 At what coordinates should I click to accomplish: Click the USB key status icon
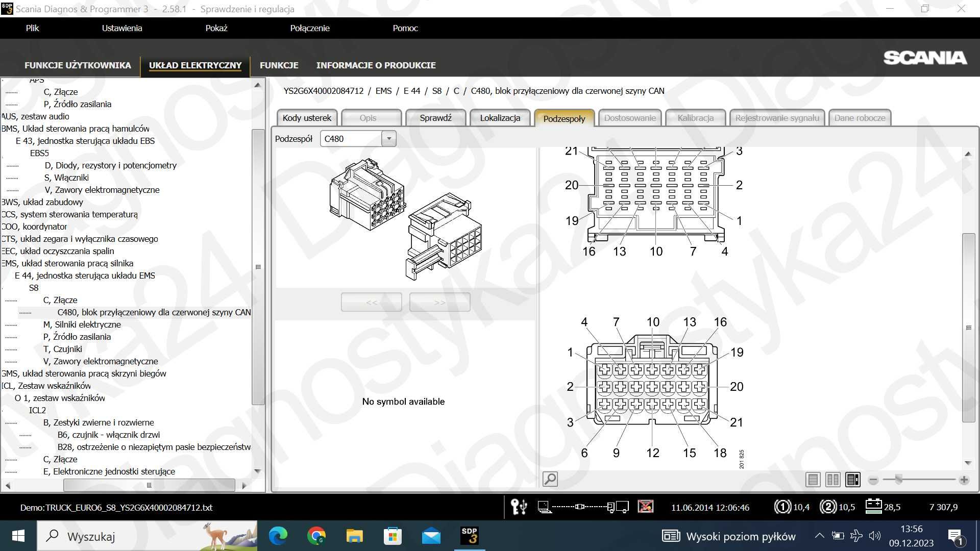[519, 507]
